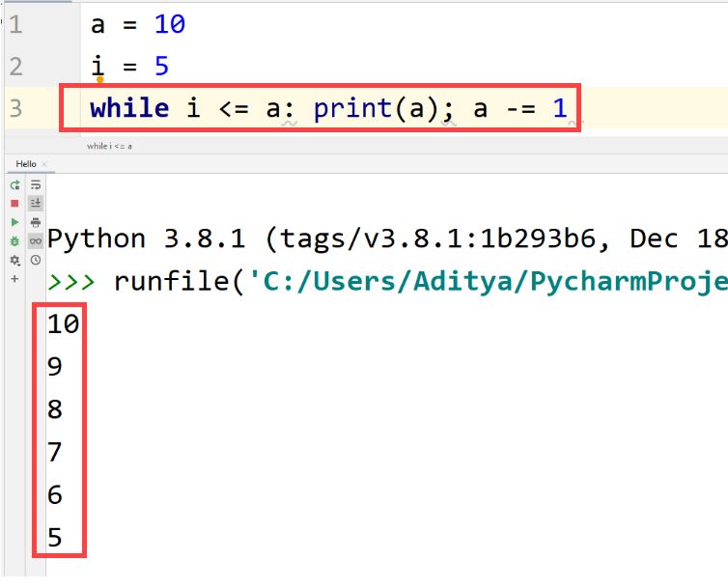
Task: Click output value 6 in console
Action: coord(55,494)
